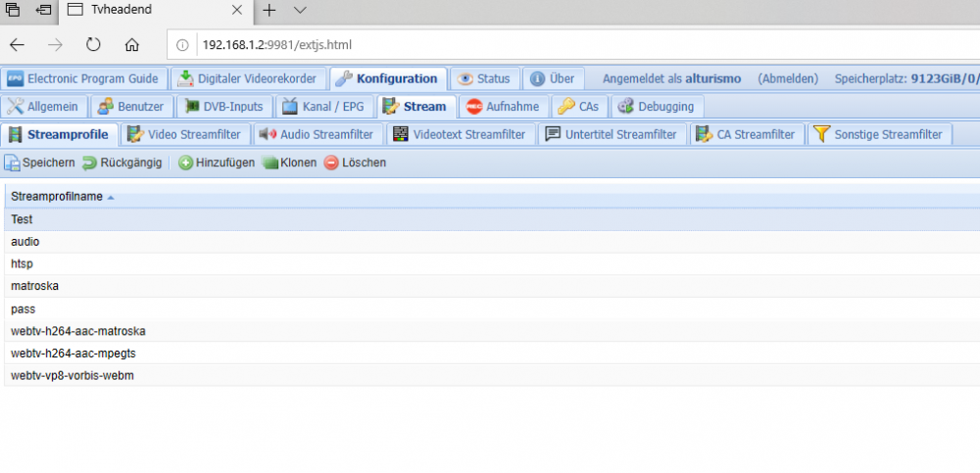
Task: Click the Streamprofile filmstrip icon
Action: click(15, 134)
